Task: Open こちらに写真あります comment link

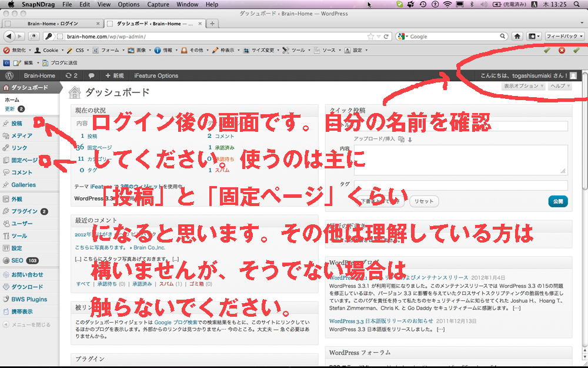Action: pos(120,247)
